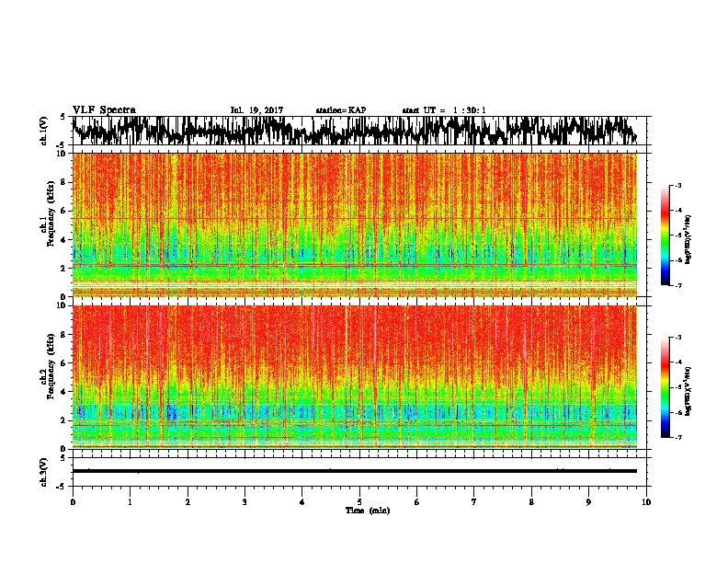The image size is (728, 563).
Task: Click time axis tick label "4"
Action: point(301,502)
